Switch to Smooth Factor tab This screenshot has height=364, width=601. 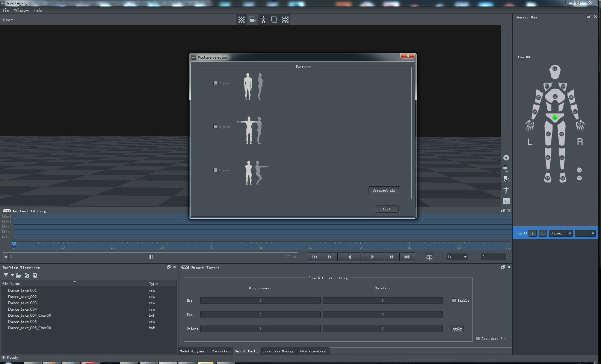click(x=247, y=351)
